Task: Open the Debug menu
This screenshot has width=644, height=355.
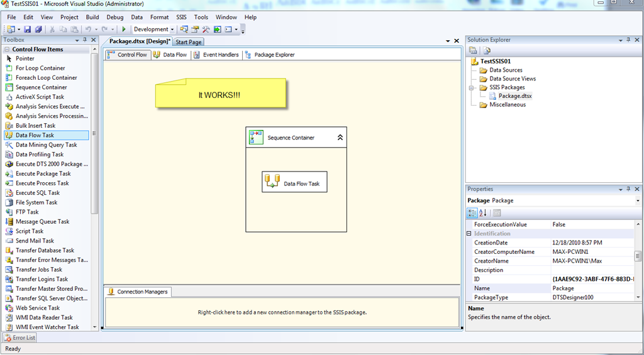Action: click(115, 17)
